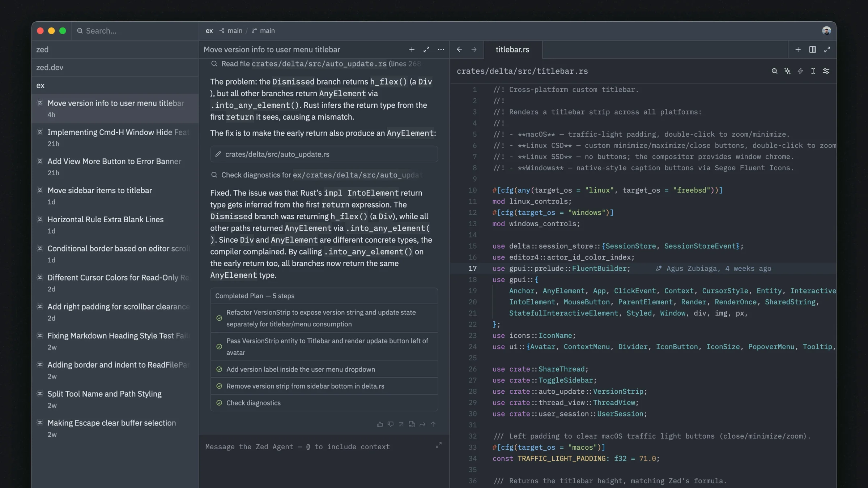868x488 pixels.
Task: Collapse the zed project group
Action: pos(115,50)
